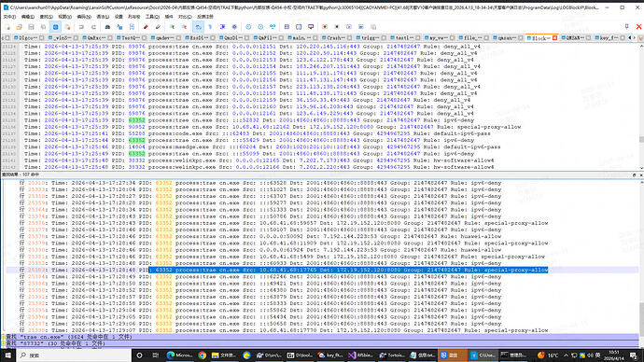The height and width of the screenshot is (362, 644).
Task: Save the current file via floppy icon
Action: [x=31, y=27]
